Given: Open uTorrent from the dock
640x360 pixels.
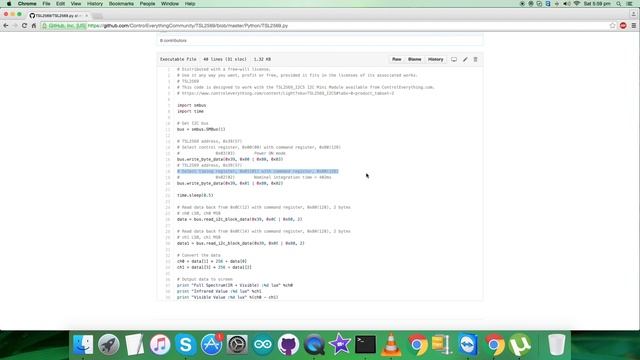Looking at the screenshot, I should pos(520,344).
